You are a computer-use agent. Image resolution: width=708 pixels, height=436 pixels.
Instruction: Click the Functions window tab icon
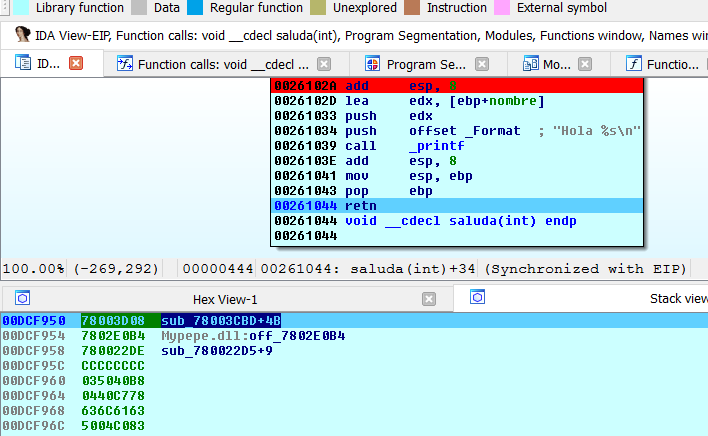coord(633,64)
